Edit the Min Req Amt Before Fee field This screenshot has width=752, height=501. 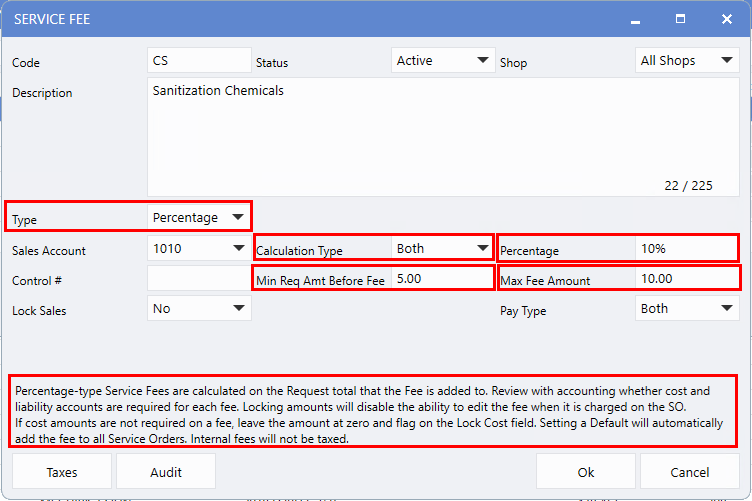pos(440,279)
